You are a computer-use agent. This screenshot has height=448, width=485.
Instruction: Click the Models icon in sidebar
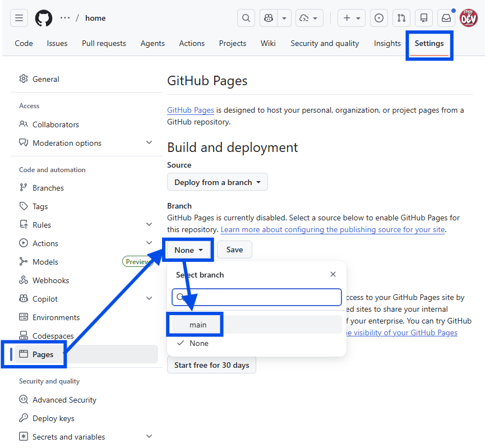[24, 261]
